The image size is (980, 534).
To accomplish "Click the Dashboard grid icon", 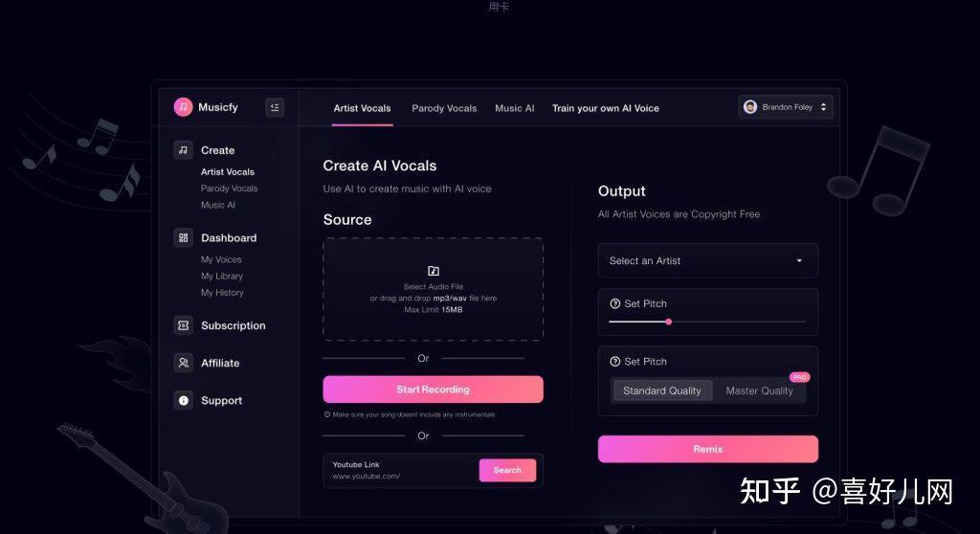I will [x=183, y=237].
